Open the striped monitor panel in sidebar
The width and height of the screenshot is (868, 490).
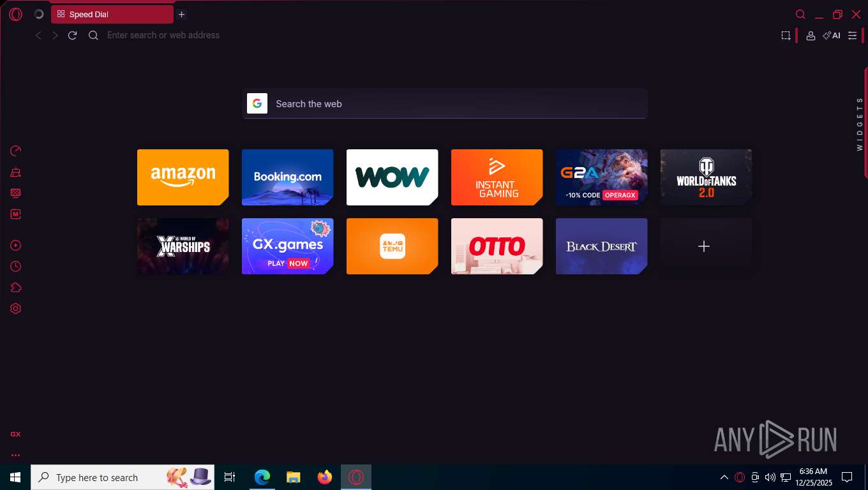coord(16,193)
